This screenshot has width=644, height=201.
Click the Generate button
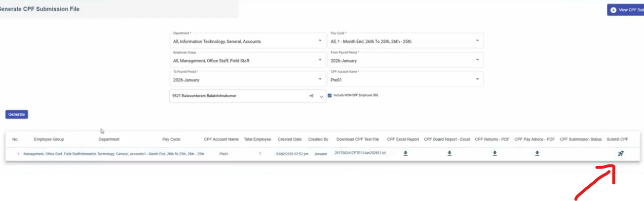[x=17, y=114]
